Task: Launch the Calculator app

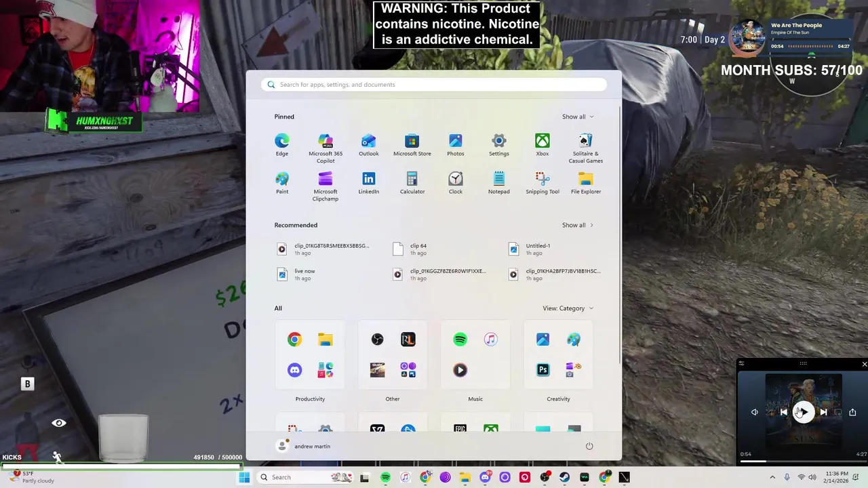Action: click(x=412, y=183)
